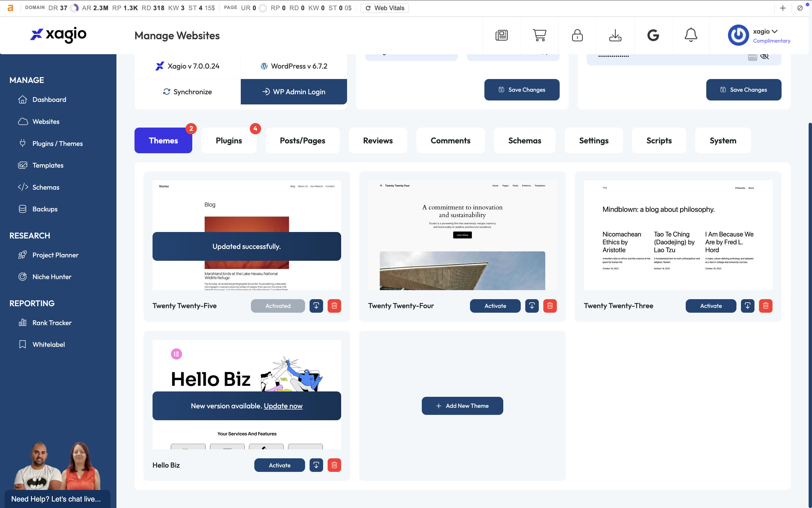Viewport: 812px width, 508px height.
Task: Expand the xagio account dropdown arrow
Action: point(775,31)
